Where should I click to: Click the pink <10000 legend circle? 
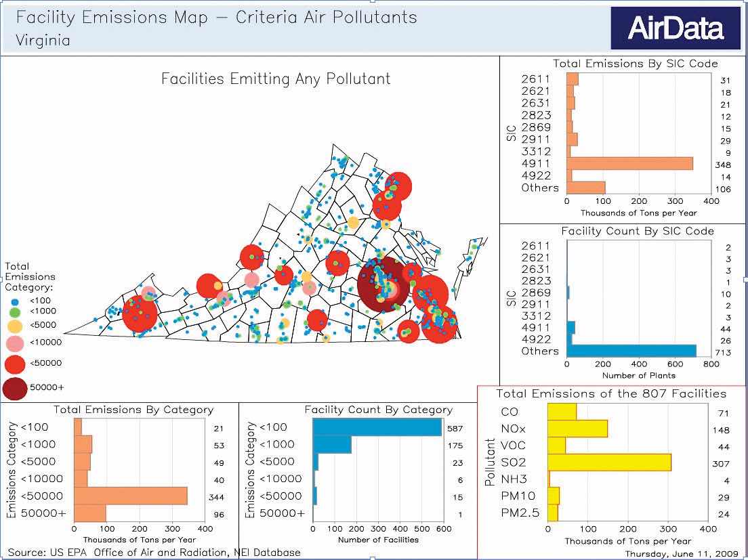[x=15, y=343]
